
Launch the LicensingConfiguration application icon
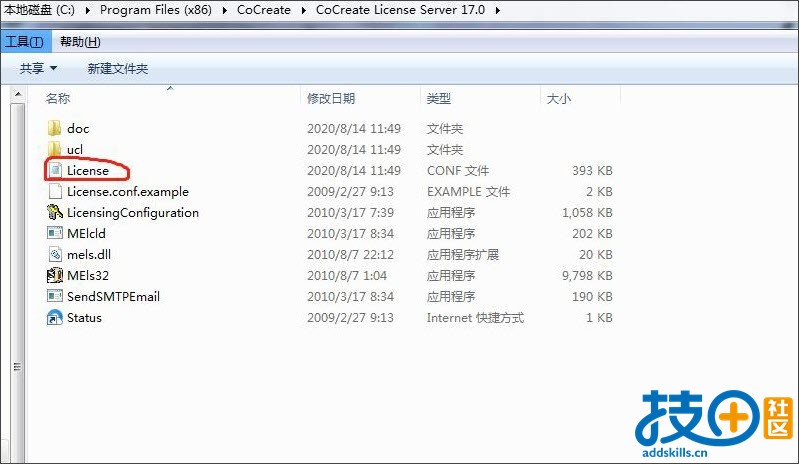(x=55, y=212)
